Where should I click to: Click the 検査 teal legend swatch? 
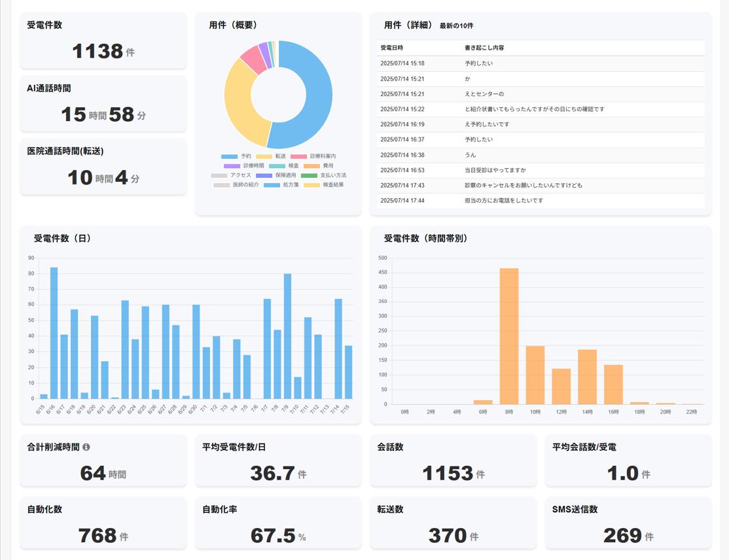[x=277, y=166]
